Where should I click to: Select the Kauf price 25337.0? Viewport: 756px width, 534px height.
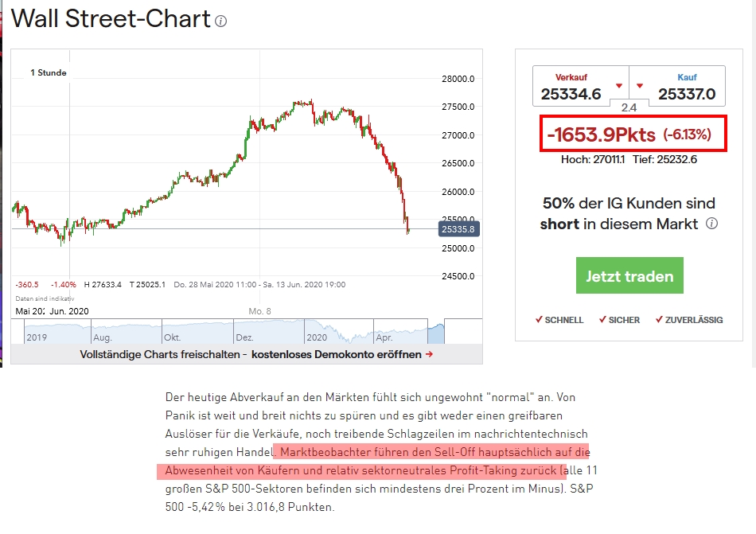point(687,94)
